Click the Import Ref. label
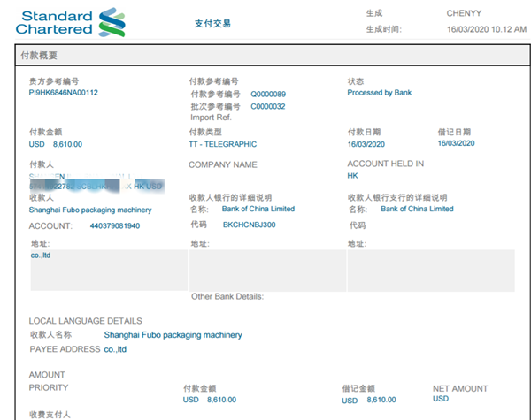Viewport: 531px width, 420px height. 211,118
